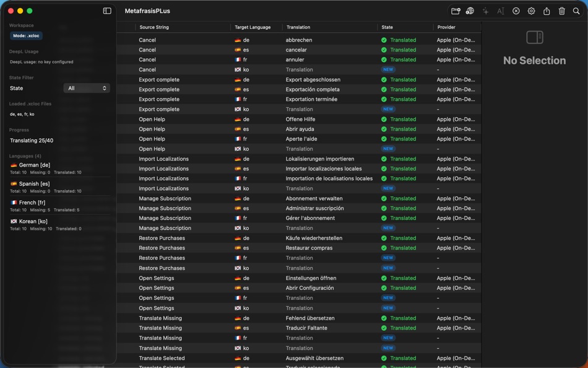Sort by the Provider column header
This screenshot has height=368, width=588.
click(x=446, y=27)
